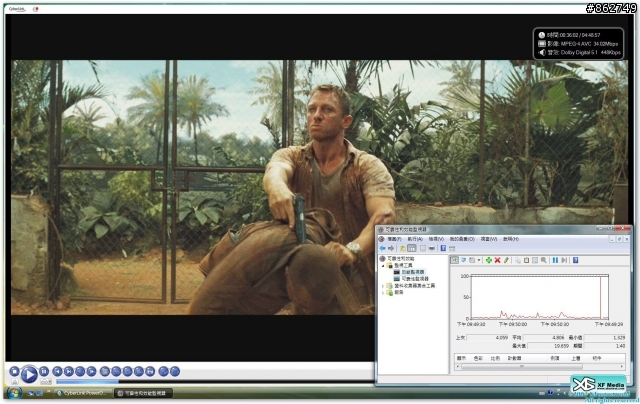Screen dimensions: 640x404
Task: Click the console toolbar icon right of Help
Action: click(452, 249)
